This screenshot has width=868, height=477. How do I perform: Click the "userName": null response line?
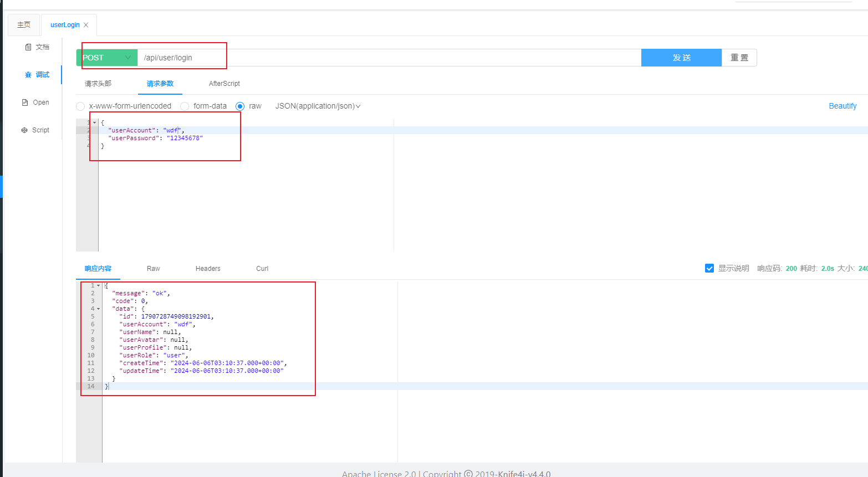click(x=150, y=332)
